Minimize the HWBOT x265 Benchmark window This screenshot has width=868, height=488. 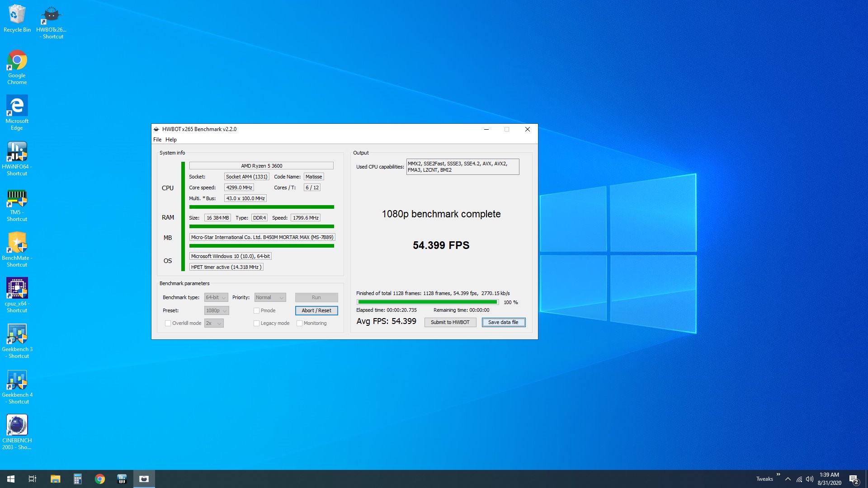point(486,129)
